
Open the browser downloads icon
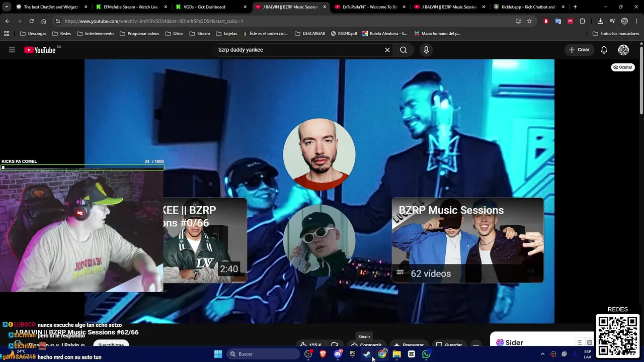click(x=600, y=21)
